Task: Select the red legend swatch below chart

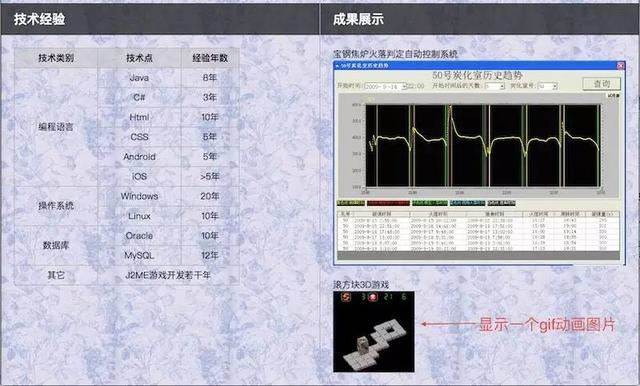Action: tap(388, 203)
